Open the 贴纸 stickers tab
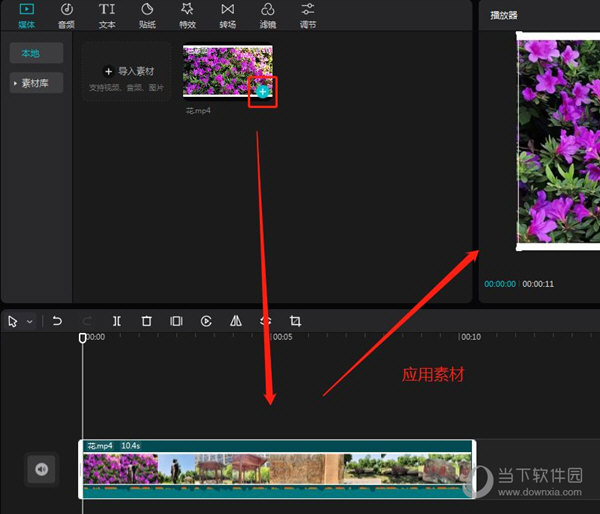The width and height of the screenshot is (600, 514). point(147,16)
